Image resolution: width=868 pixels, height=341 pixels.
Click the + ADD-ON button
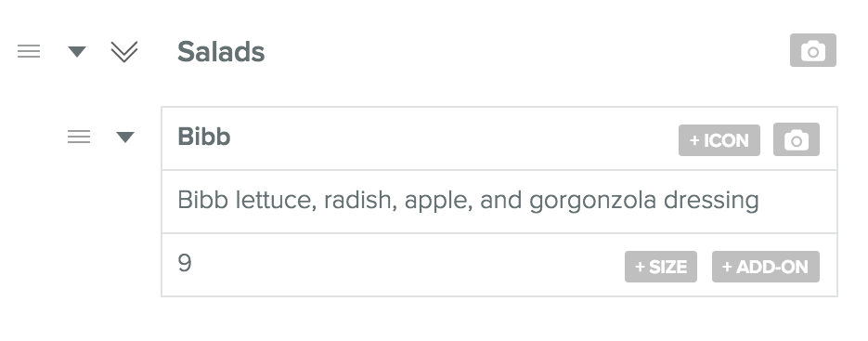766,267
